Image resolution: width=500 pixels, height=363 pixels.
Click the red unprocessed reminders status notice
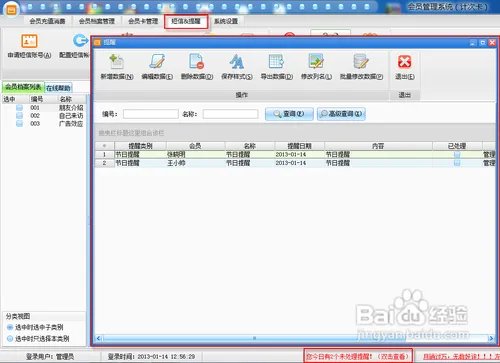tap(358, 356)
